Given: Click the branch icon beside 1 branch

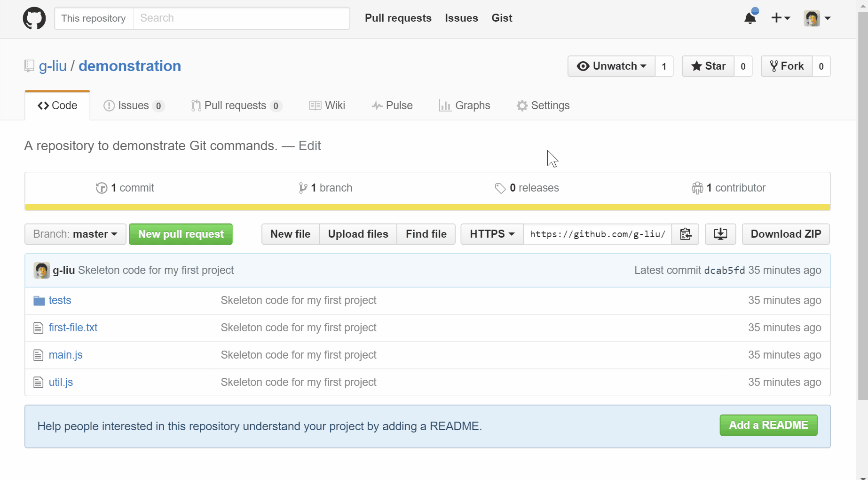Looking at the screenshot, I should [303, 188].
